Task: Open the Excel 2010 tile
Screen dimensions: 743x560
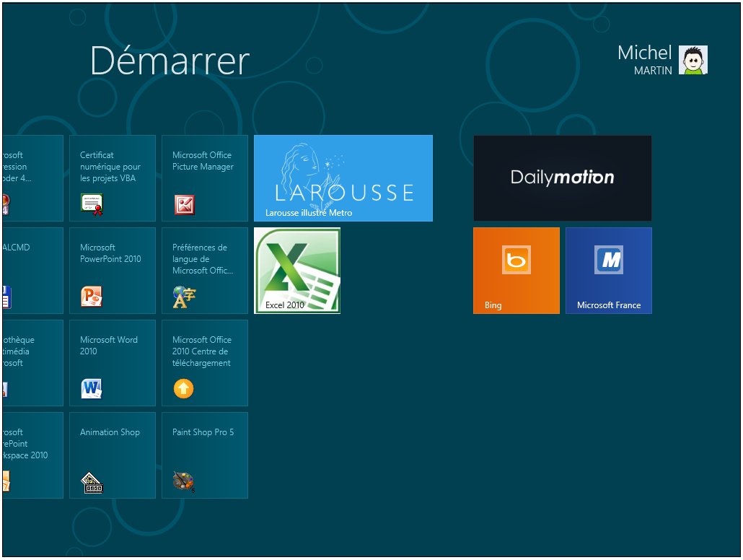Action: pos(296,271)
